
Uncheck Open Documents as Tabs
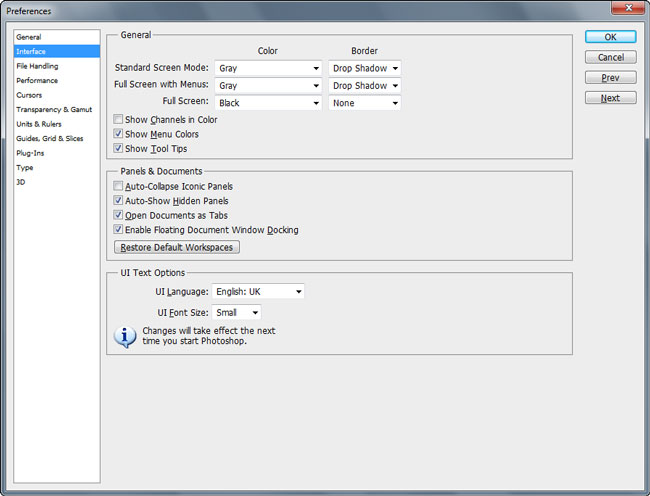119,215
